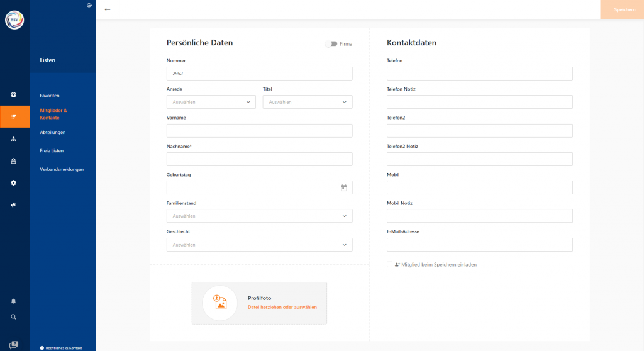Toggle the Firma switch

[x=331, y=44]
